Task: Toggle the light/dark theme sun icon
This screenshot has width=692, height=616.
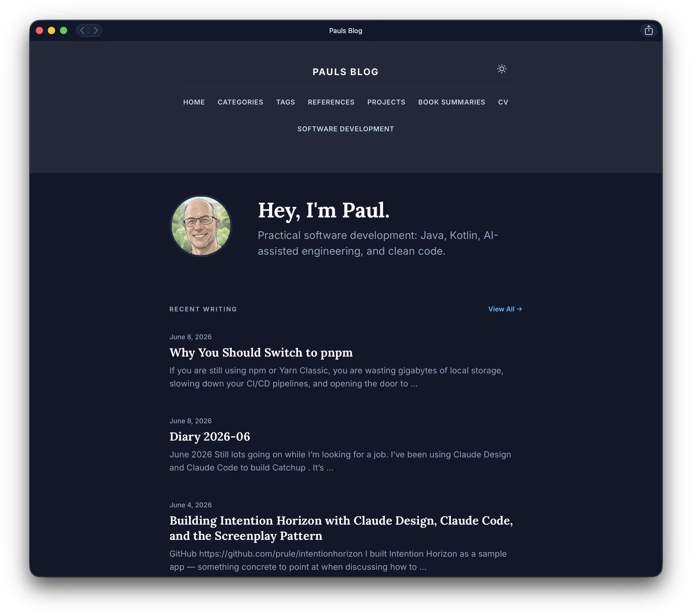Action: (502, 69)
